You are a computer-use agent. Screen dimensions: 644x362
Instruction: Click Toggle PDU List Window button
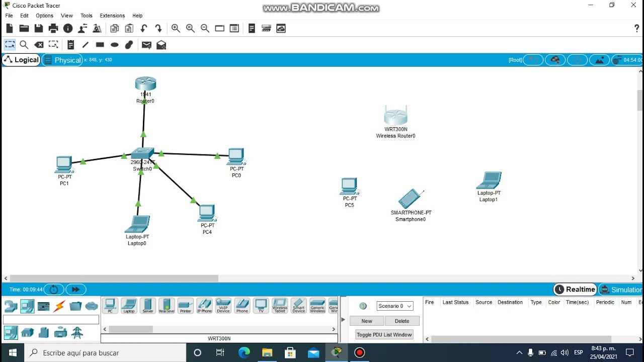384,335
